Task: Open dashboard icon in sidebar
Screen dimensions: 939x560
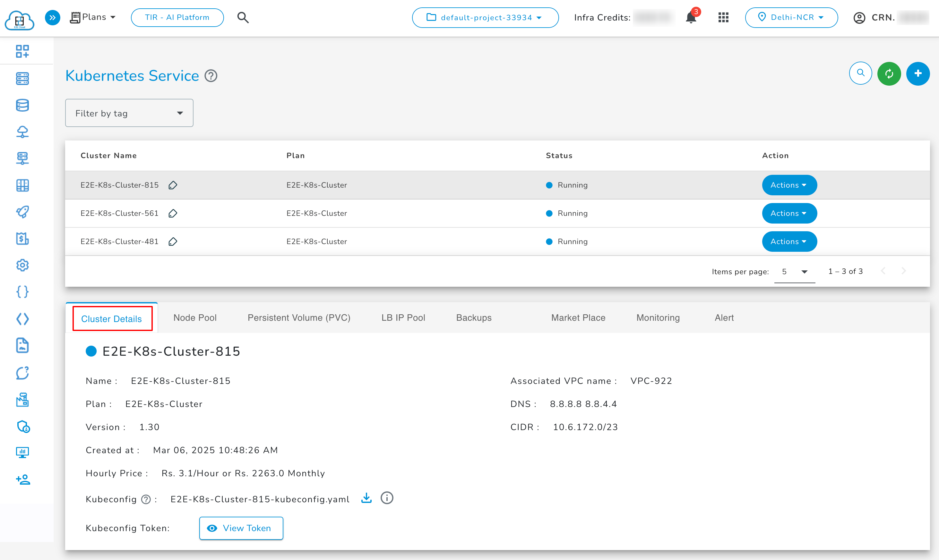Action: click(22, 51)
